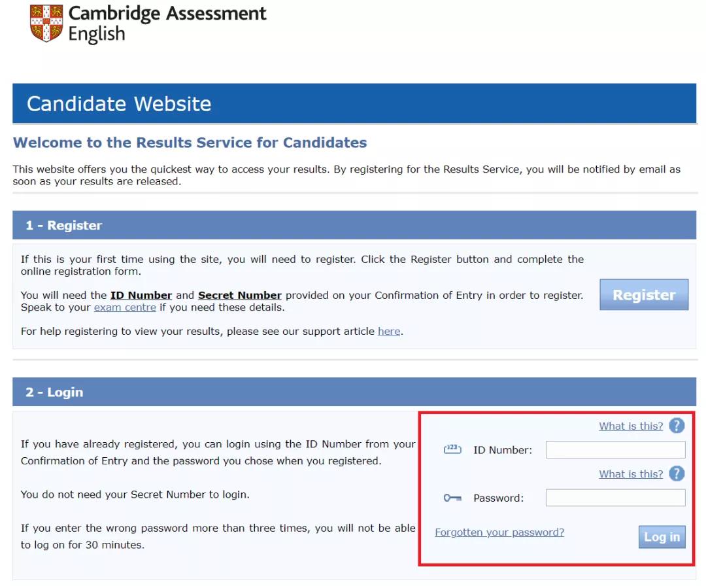Image resolution: width=706 pixels, height=588 pixels.
Task: Click the key icon beside Password label
Action: point(452,498)
